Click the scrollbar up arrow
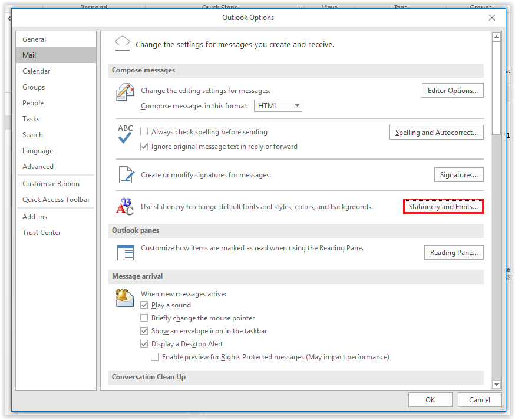This screenshot has height=420, width=515. coord(496,37)
